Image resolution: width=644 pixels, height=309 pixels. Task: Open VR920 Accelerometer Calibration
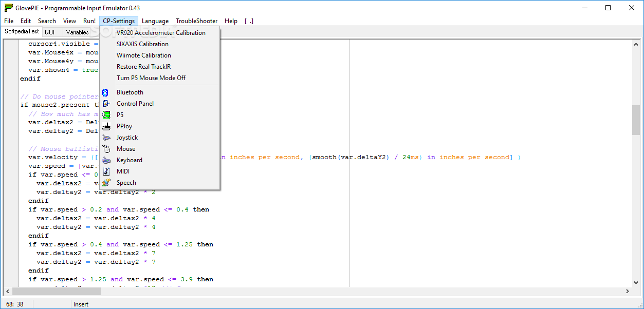160,33
